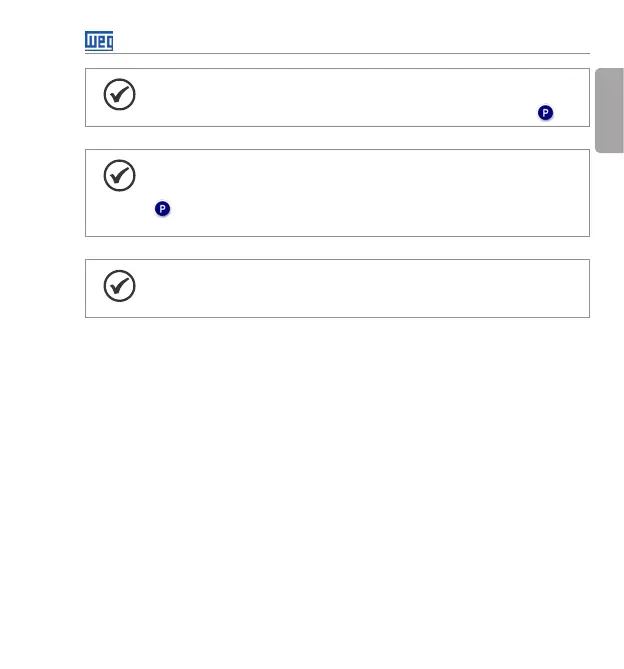Screen dimensions: 624x669
Task: Click the WEG logo in the header
Action: (x=99, y=41)
